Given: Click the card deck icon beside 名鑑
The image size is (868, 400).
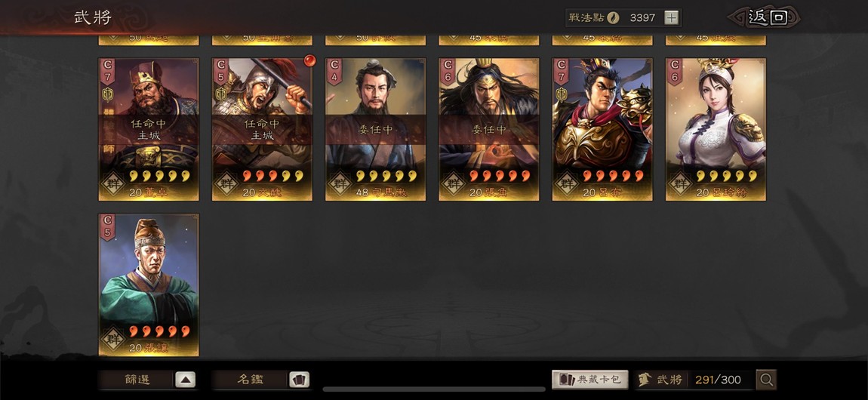Looking at the screenshot, I should 300,380.
